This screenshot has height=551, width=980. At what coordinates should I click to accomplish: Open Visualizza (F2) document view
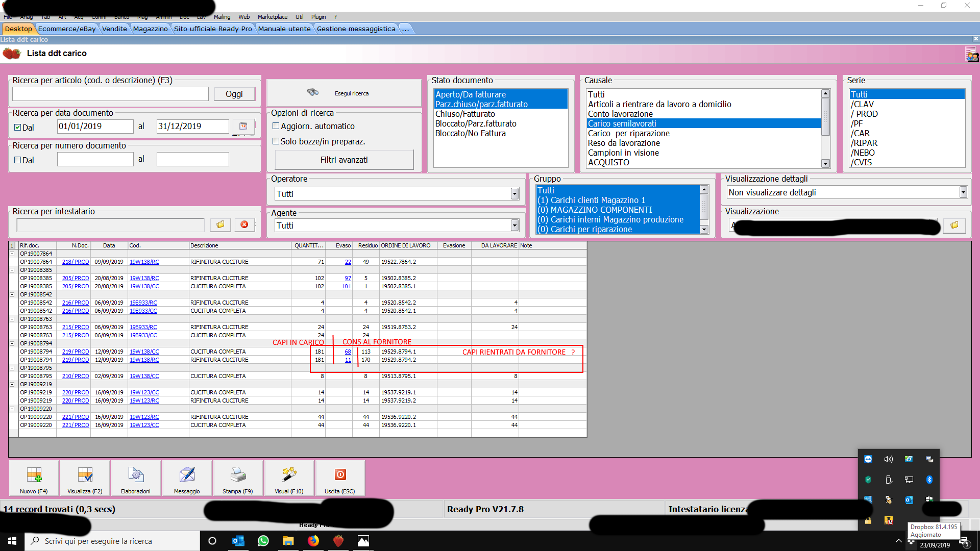click(x=85, y=478)
